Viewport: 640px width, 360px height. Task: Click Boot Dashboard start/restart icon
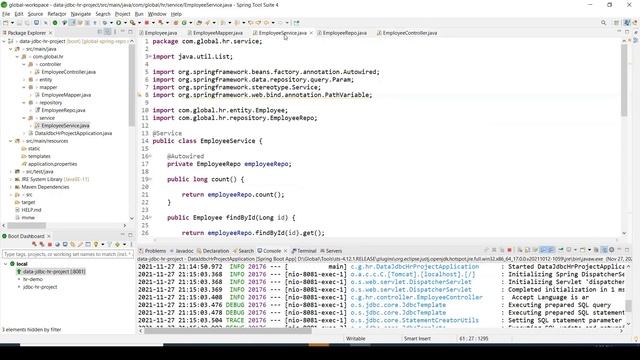point(34,244)
